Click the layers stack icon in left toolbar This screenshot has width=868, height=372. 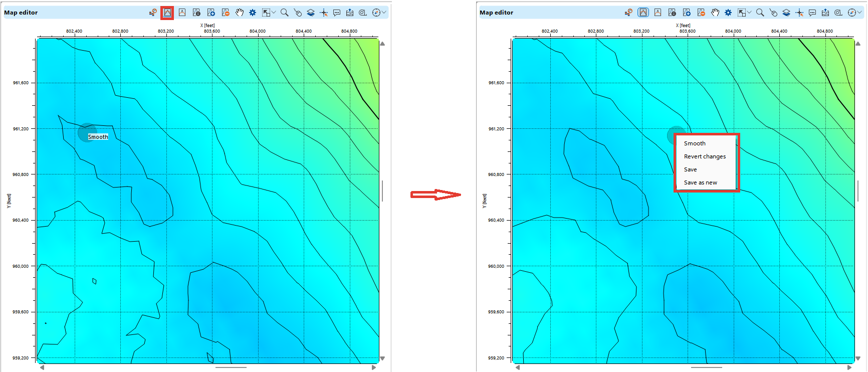(x=311, y=13)
